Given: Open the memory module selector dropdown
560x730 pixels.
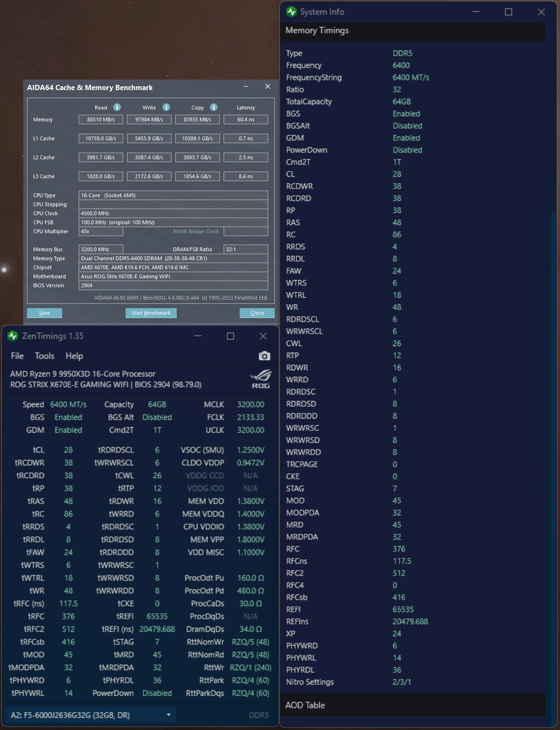Looking at the screenshot, I should pos(90,715).
